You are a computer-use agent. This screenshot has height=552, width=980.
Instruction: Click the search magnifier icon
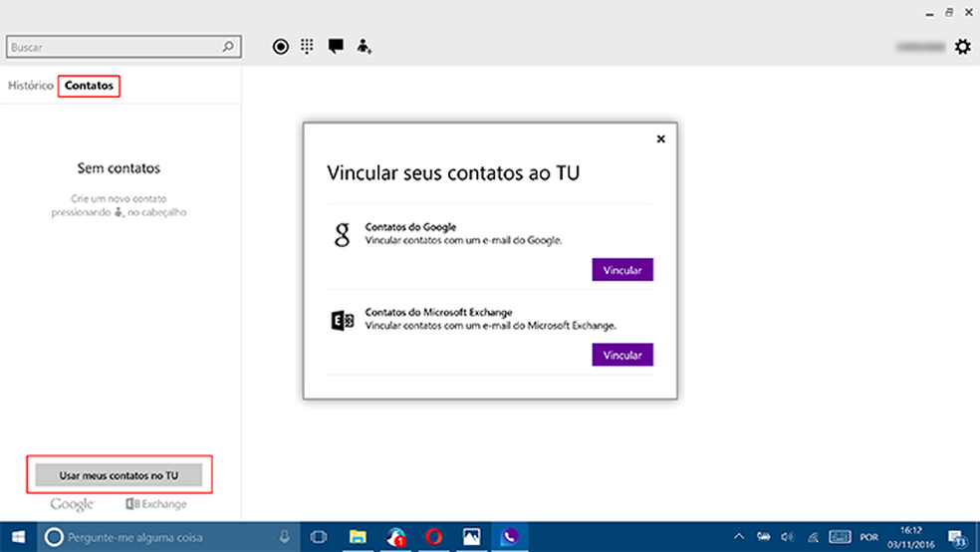click(x=228, y=46)
